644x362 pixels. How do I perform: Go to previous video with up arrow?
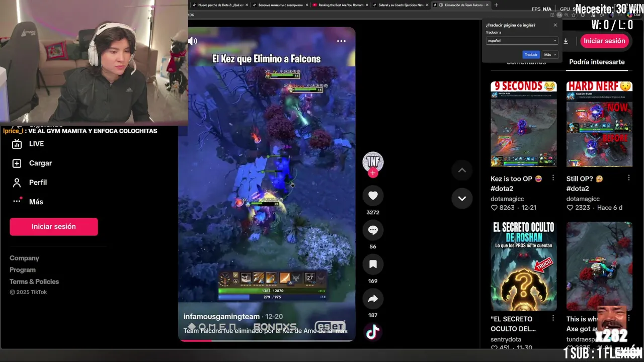coord(462,170)
